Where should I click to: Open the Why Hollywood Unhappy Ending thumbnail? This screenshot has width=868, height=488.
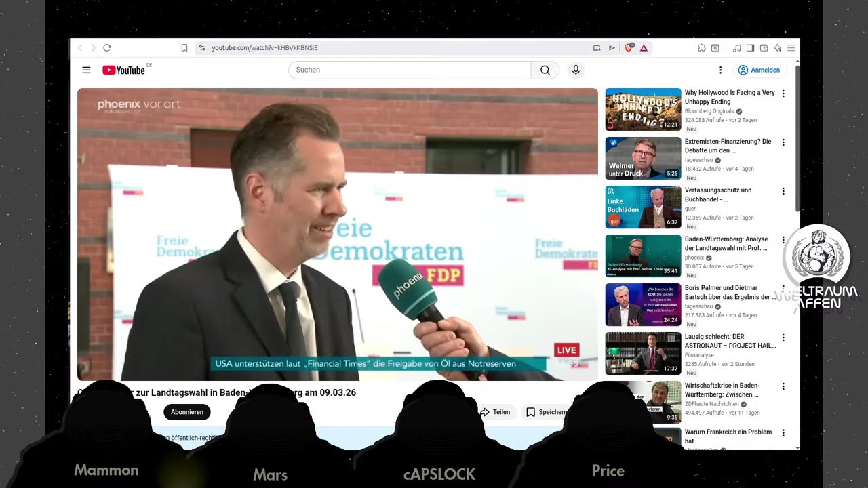tap(643, 109)
